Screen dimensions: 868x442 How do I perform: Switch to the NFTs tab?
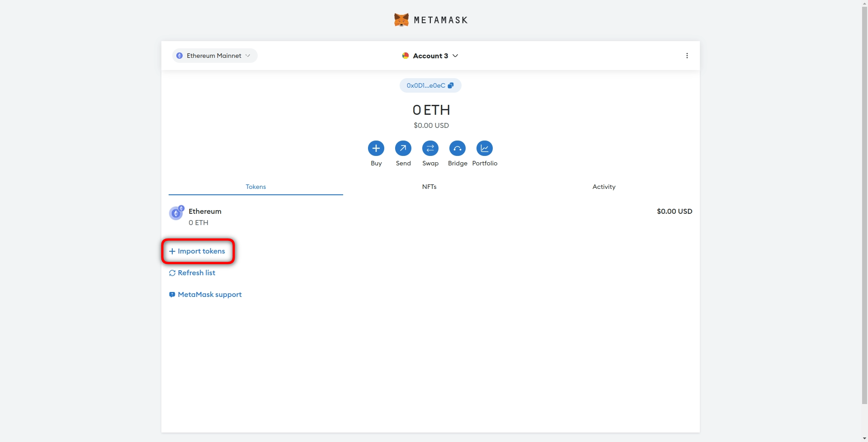(429, 187)
